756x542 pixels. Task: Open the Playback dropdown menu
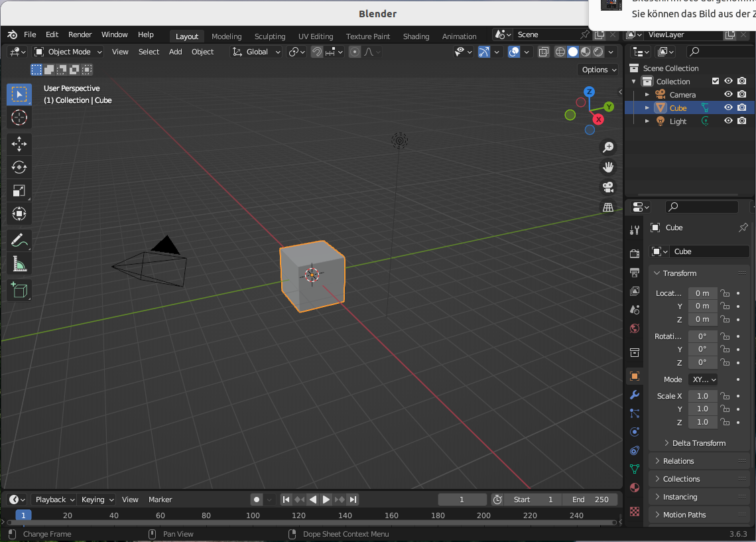(x=54, y=500)
